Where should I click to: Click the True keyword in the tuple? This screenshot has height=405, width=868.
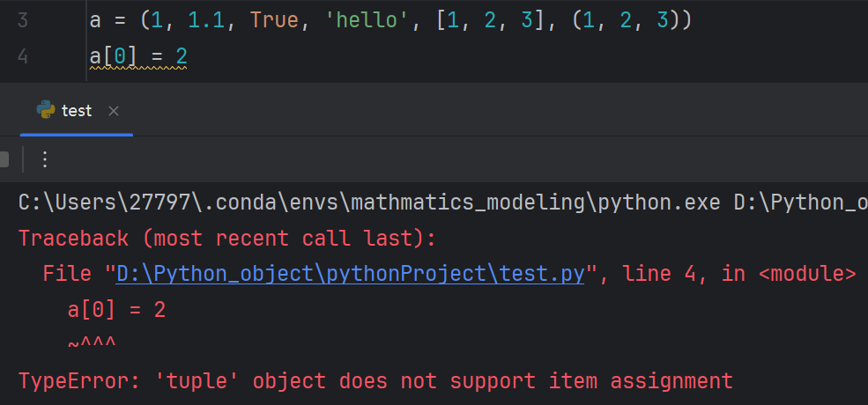275,21
